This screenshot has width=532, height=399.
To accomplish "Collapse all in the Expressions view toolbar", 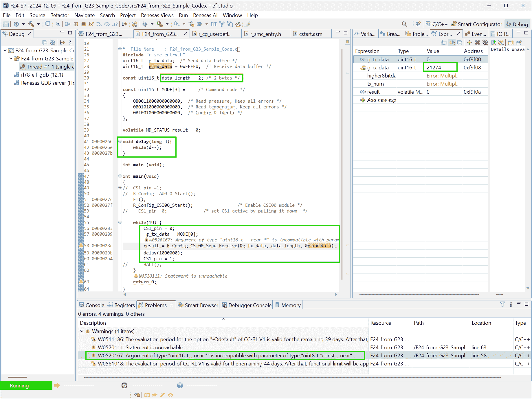I will pos(460,43).
